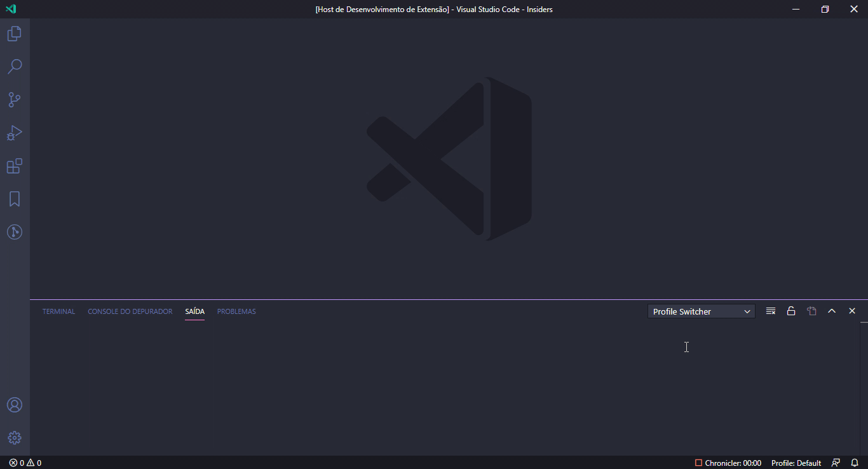
Task: Switch to the TERMINAL tab
Action: 58,311
